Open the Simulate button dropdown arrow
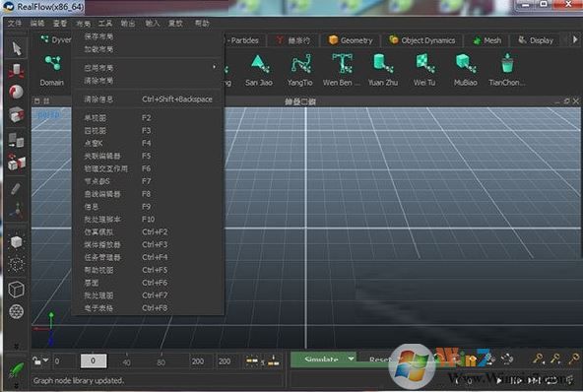583x392 pixels. tap(351, 359)
